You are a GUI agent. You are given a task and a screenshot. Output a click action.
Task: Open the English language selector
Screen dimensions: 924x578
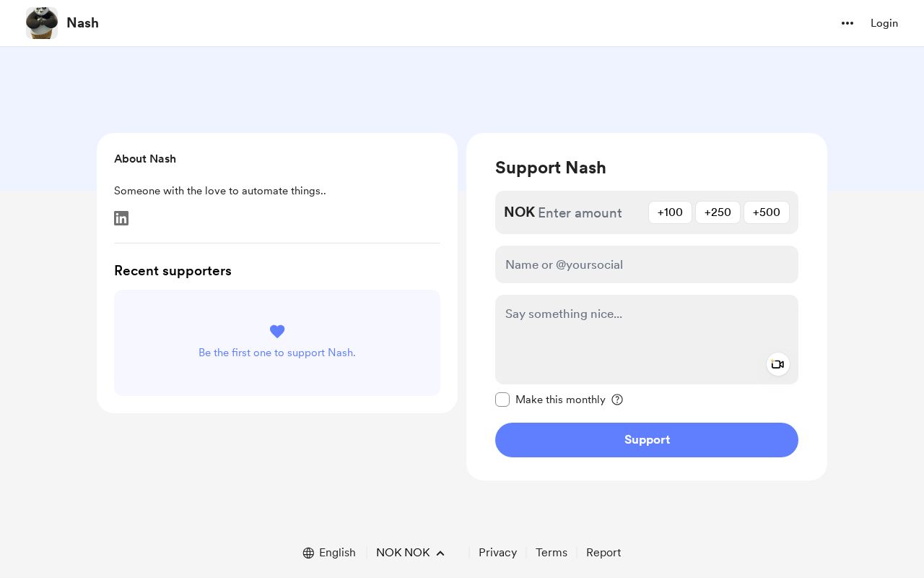pyautogui.click(x=329, y=553)
